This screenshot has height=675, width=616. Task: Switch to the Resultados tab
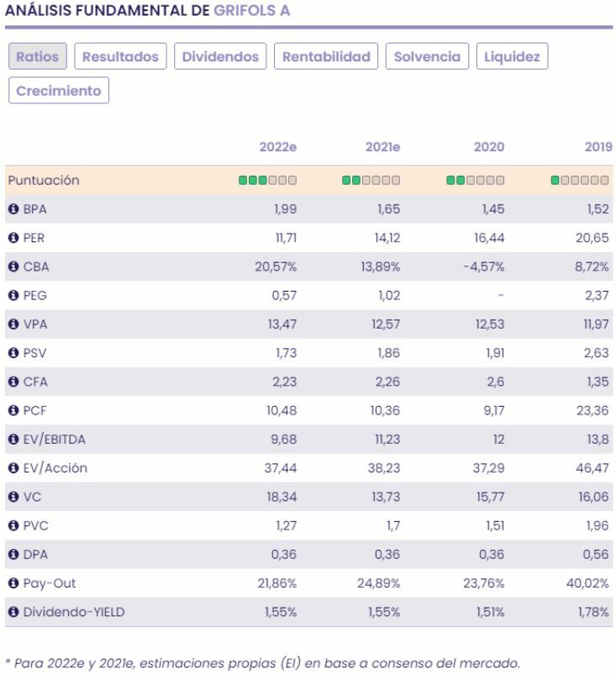[x=120, y=57]
